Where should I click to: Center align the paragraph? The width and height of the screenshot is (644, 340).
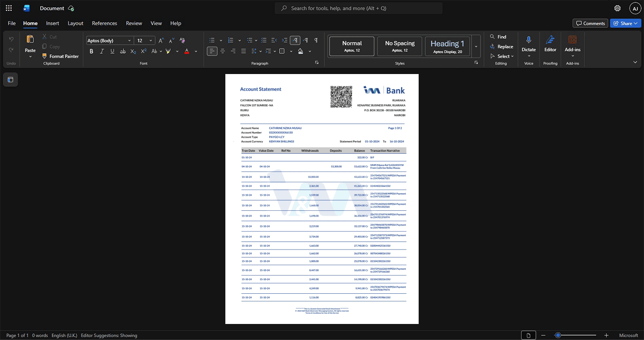pos(223,51)
